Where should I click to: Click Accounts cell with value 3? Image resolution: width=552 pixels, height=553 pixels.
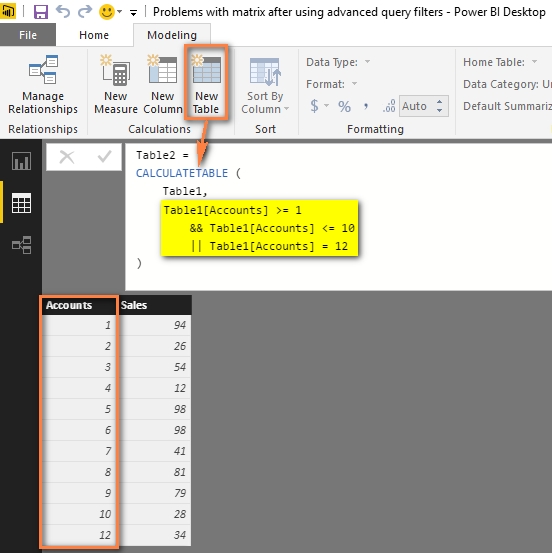pyautogui.click(x=79, y=367)
